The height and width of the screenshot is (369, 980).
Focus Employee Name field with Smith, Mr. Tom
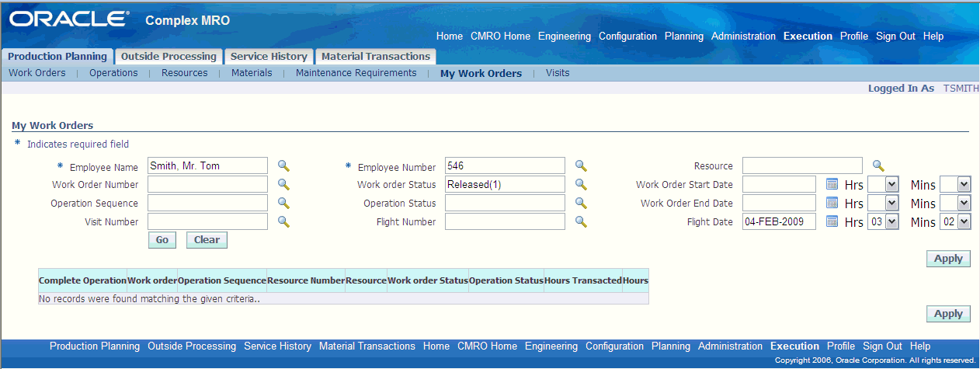point(208,165)
